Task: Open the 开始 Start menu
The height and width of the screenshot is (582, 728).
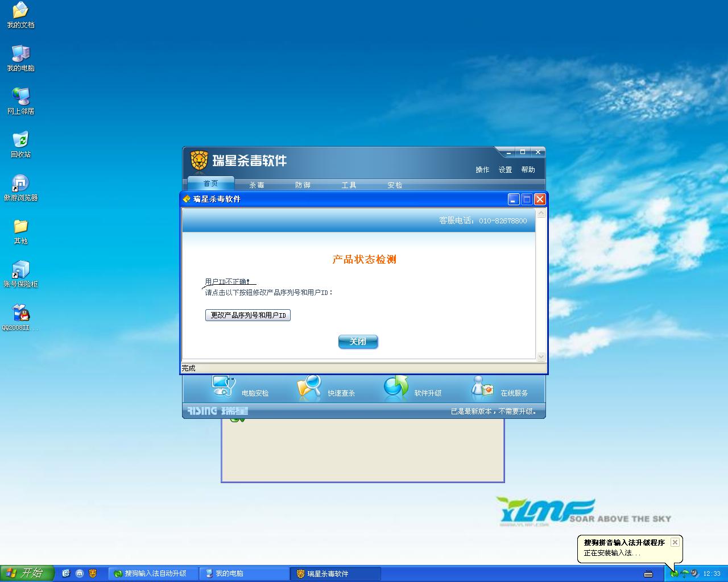Action: pos(27,573)
